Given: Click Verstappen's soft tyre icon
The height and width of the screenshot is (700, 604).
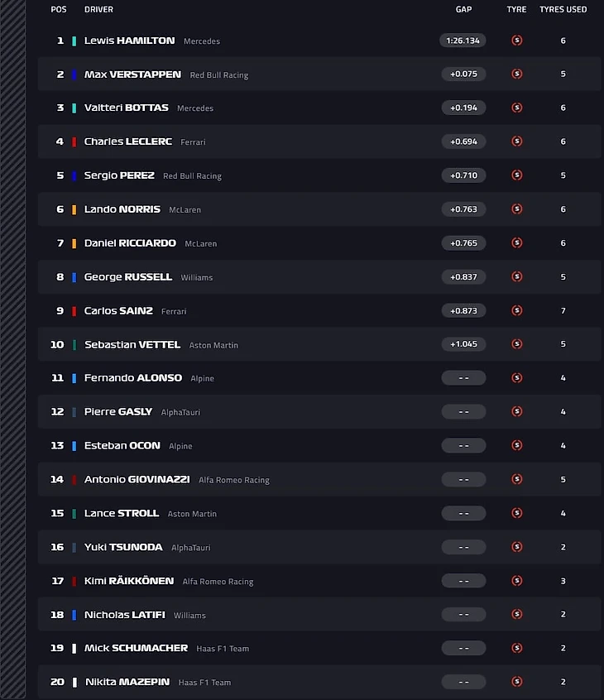Looking at the screenshot, I should coord(517,74).
